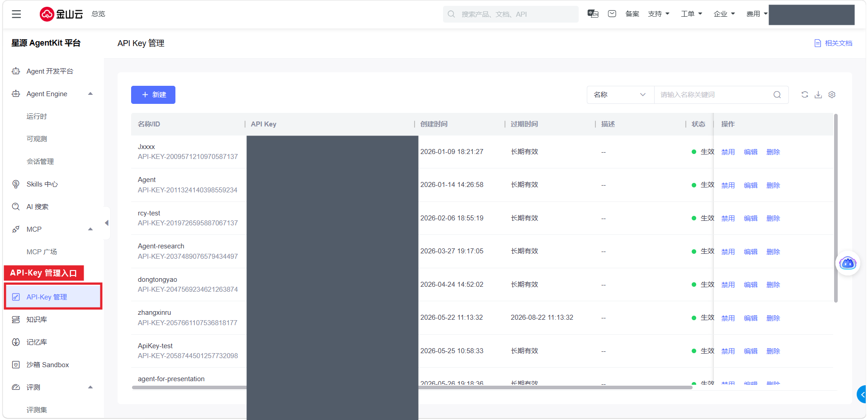Open MCP 广场 in the sidebar
The image size is (868, 420).
42,252
